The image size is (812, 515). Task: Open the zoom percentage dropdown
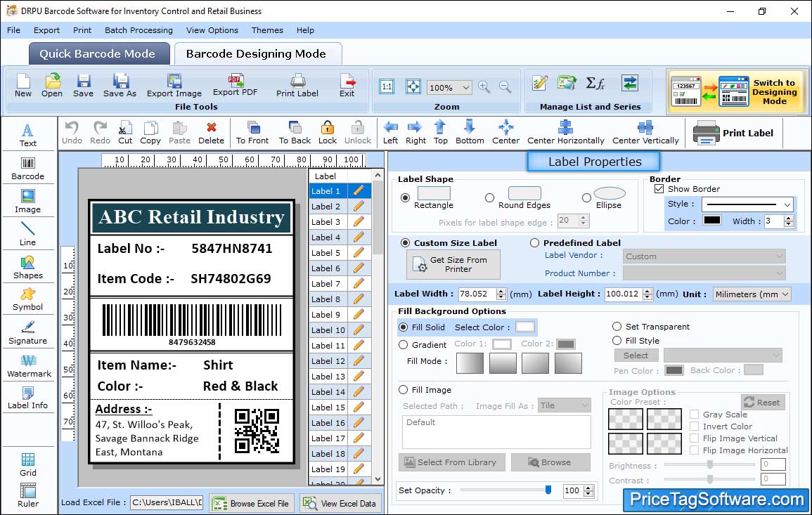pos(465,87)
